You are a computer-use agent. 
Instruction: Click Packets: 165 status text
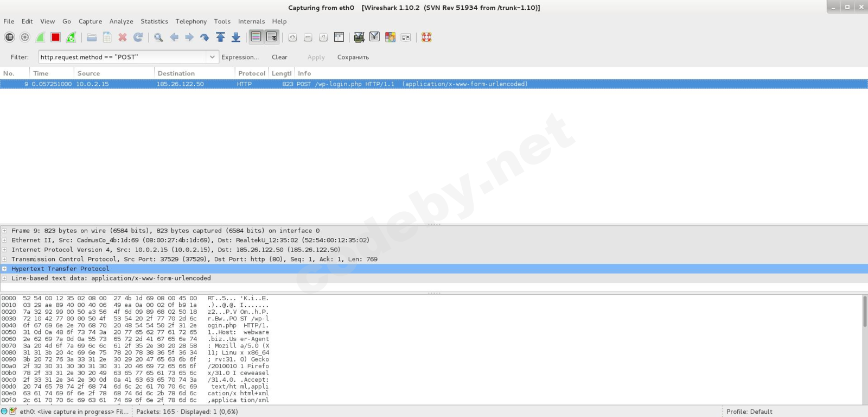tap(156, 412)
